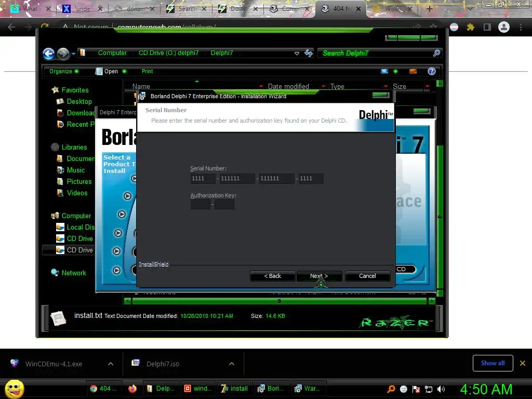This screenshot has height=399, width=532.
Task: Switch to the 7-Zip install taskbar item
Action: [x=235, y=389]
